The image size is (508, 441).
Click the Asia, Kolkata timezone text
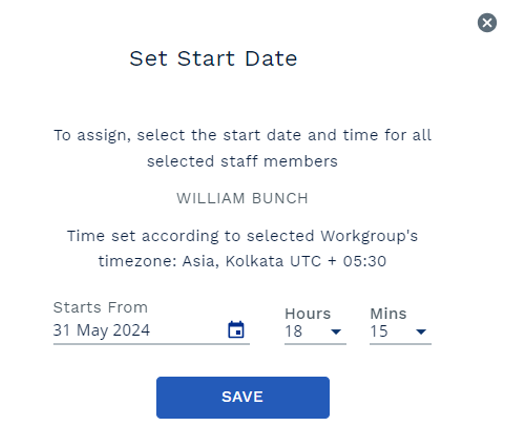233,261
